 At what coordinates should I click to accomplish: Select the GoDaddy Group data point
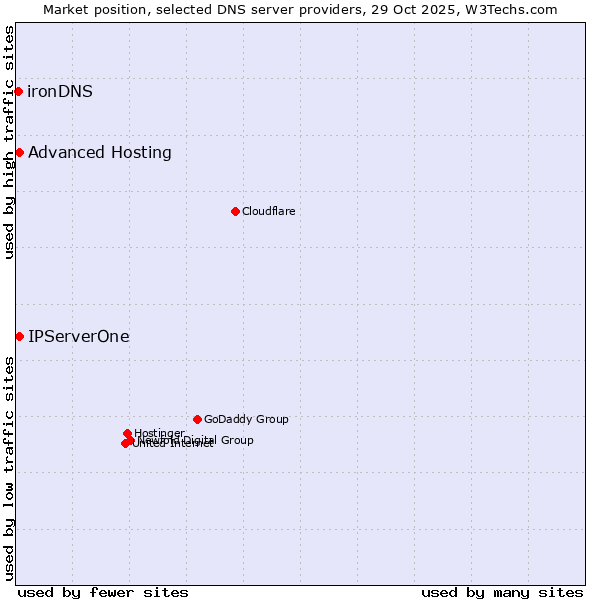(x=197, y=419)
